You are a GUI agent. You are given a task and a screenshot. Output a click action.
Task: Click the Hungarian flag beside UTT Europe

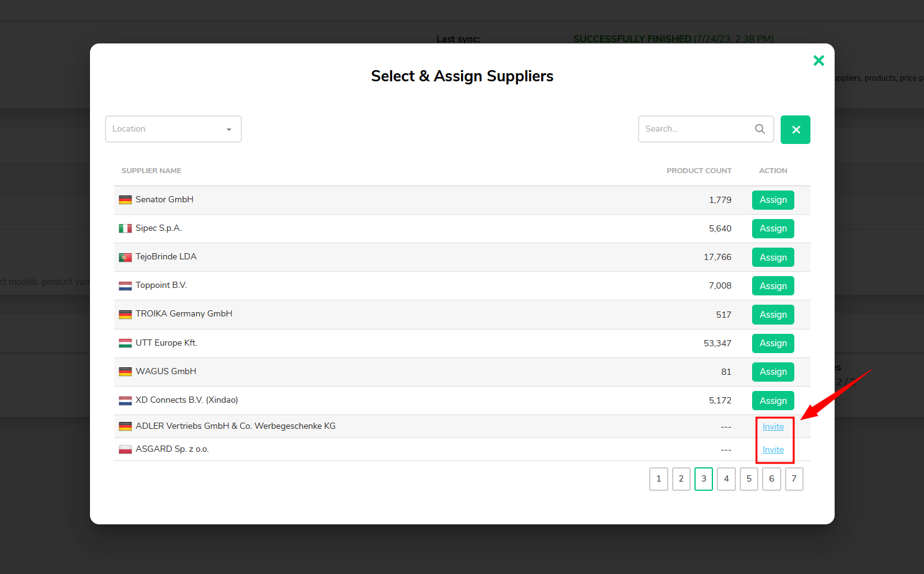(x=125, y=343)
